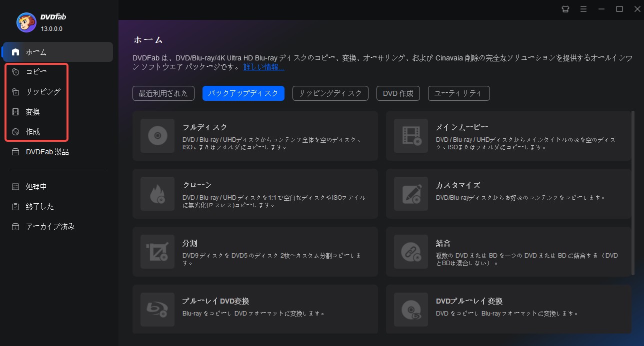The height and width of the screenshot is (346, 644).
Task: Choose the メインムービー copy mode card
Action: pyautogui.click(x=508, y=136)
